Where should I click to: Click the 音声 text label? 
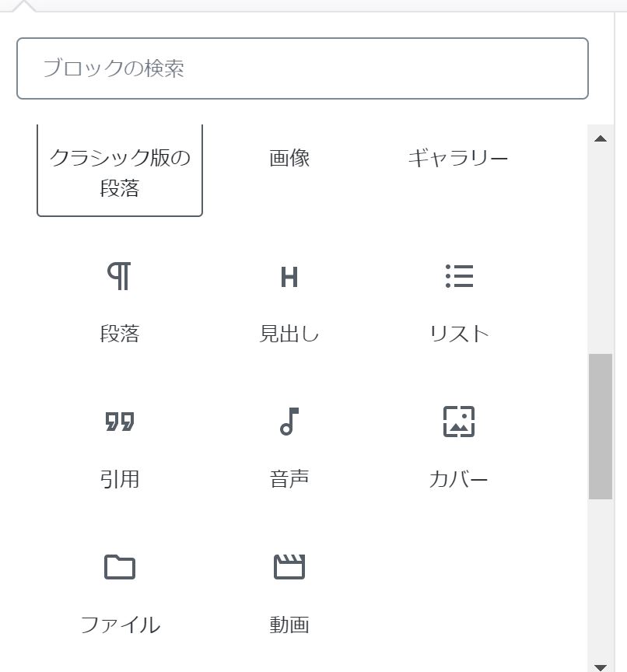(x=289, y=479)
